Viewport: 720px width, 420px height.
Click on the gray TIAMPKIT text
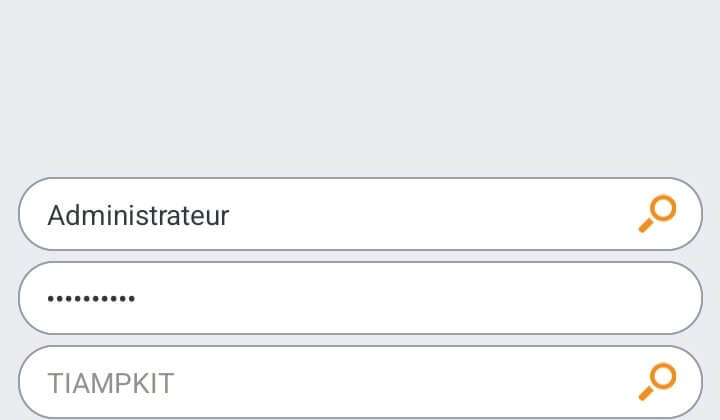(111, 383)
